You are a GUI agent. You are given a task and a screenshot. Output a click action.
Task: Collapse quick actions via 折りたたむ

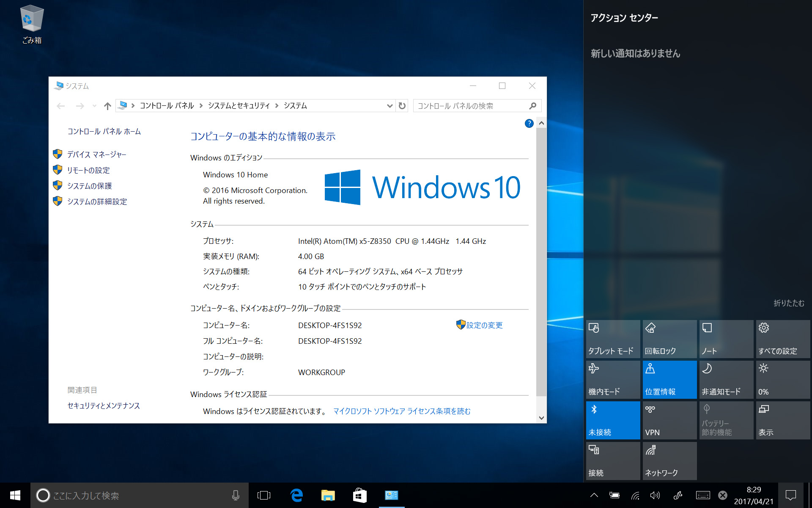(x=787, y=303)
